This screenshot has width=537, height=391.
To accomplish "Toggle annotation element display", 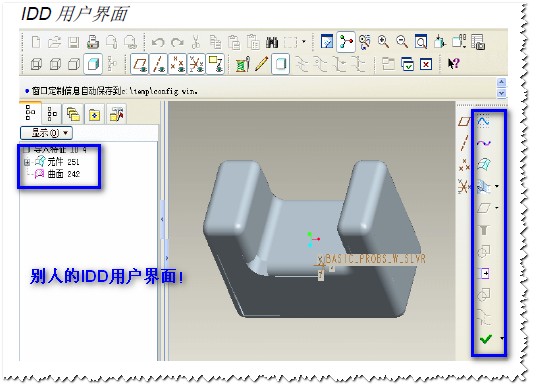I will tap(215, 64).
